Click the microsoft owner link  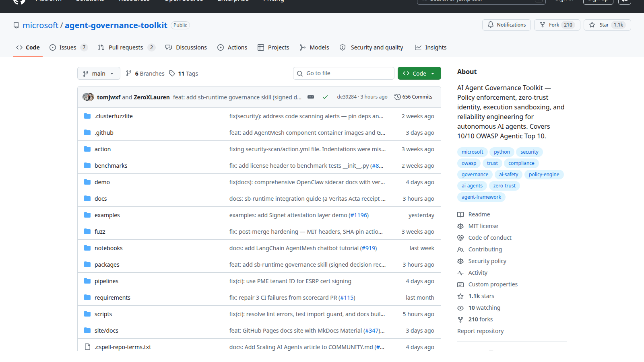click(x=41, y=25)
